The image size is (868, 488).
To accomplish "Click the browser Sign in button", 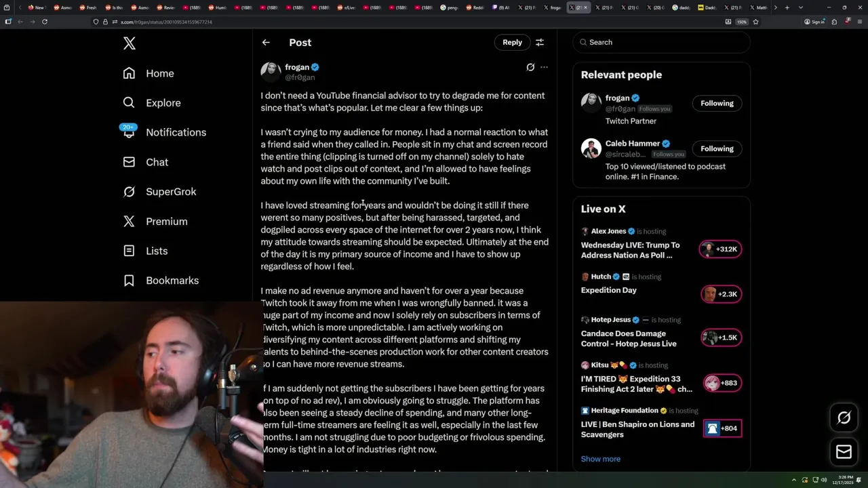I will [x=814, y=22].
